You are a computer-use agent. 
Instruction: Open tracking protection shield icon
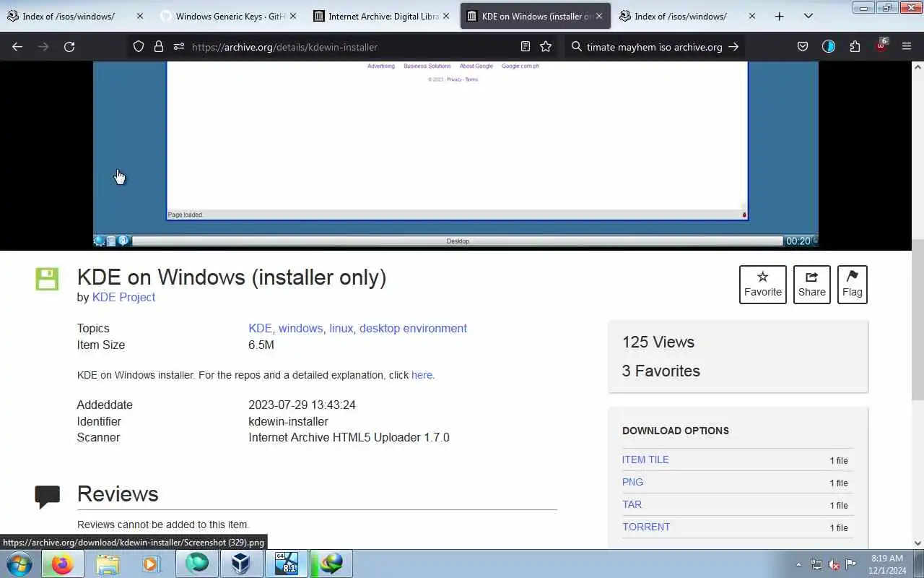139,47
